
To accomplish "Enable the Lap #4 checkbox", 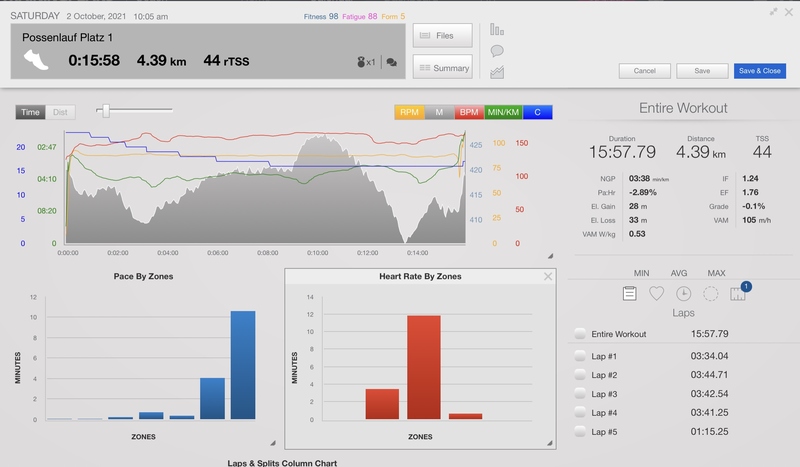I will (x=580, y=412).
